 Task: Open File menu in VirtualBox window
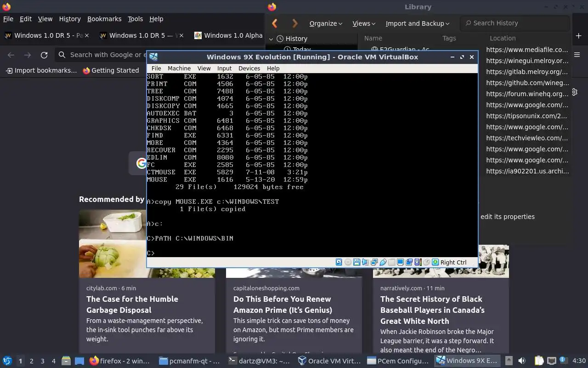(x=156, y=68)
